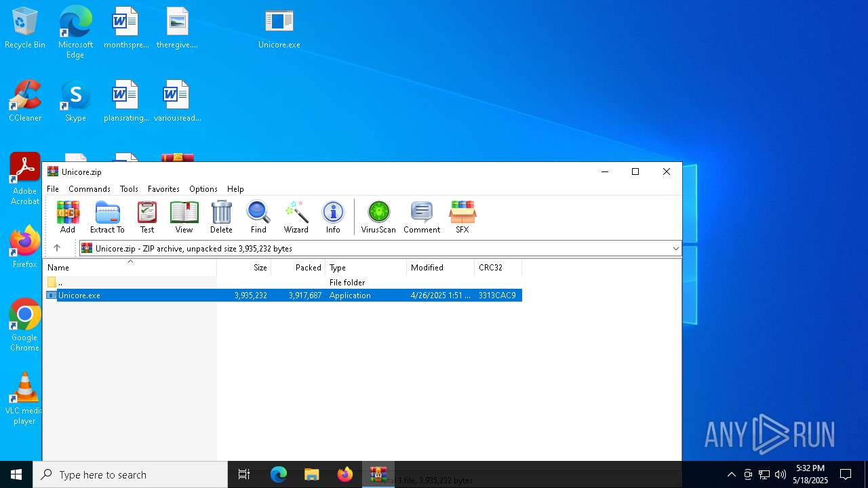
Task: Click the Add toolbar icon in WinRAR
Action: [x=68, y=217]
